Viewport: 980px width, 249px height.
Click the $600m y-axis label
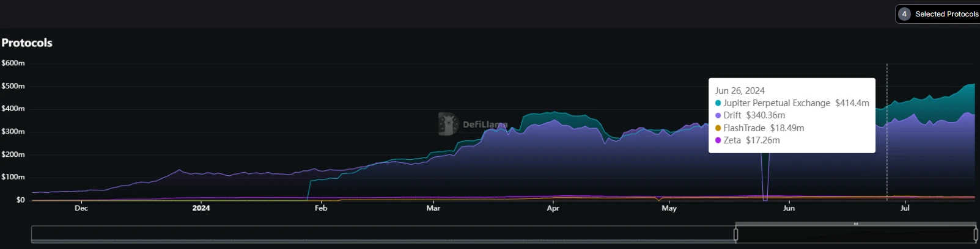pyautogui.click(x=13, y=63)
